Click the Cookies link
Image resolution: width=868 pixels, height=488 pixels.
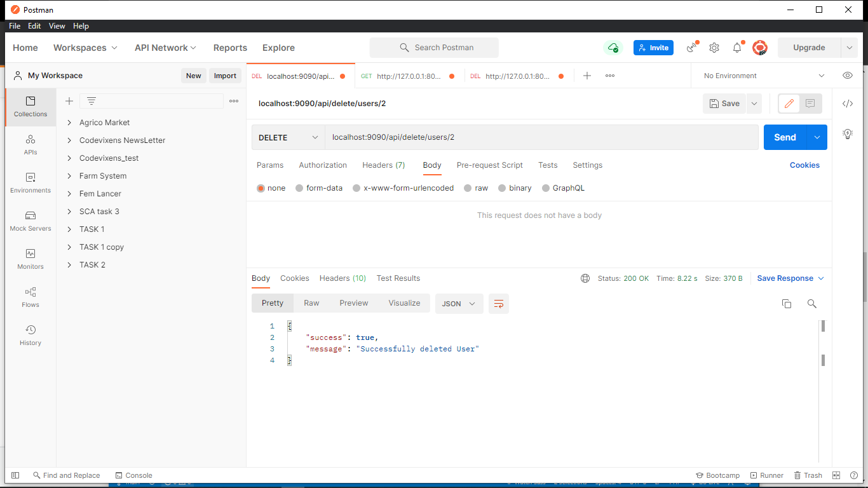coord(804,165)
